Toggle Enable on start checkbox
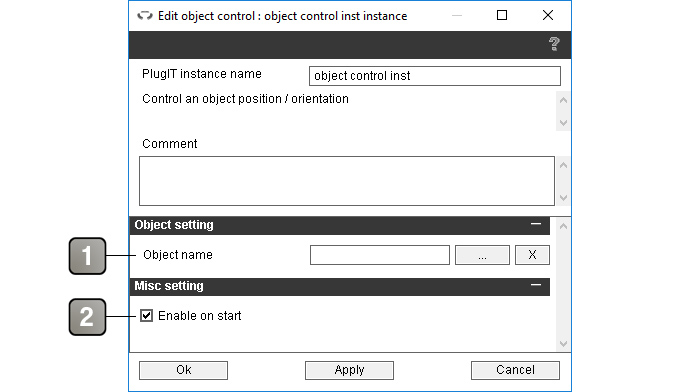The image size is (700, 392). [146, 316]
